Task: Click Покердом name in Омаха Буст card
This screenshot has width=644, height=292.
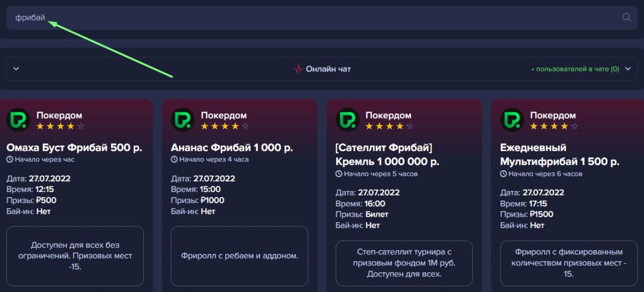Action: [59, 115]
